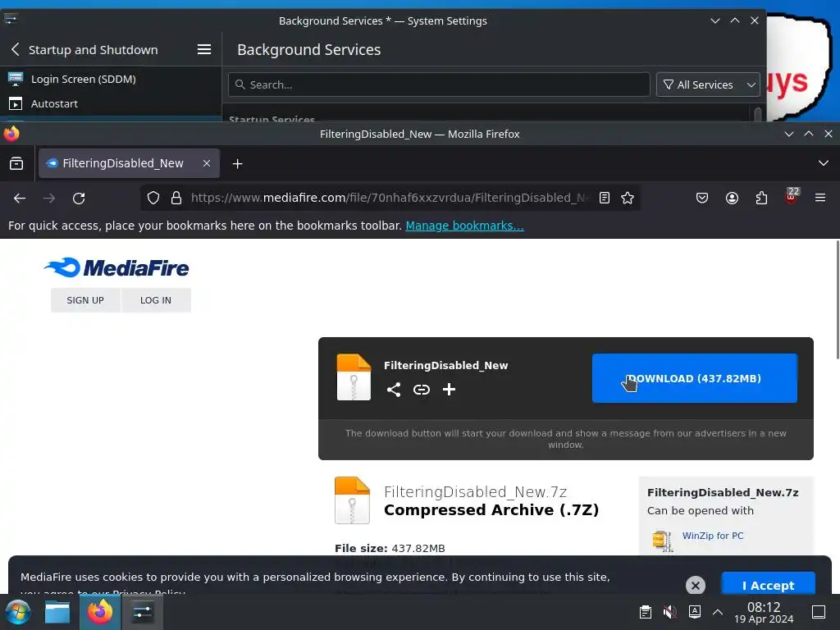Expand the hidden system tray icons arrow

[718, 612]
